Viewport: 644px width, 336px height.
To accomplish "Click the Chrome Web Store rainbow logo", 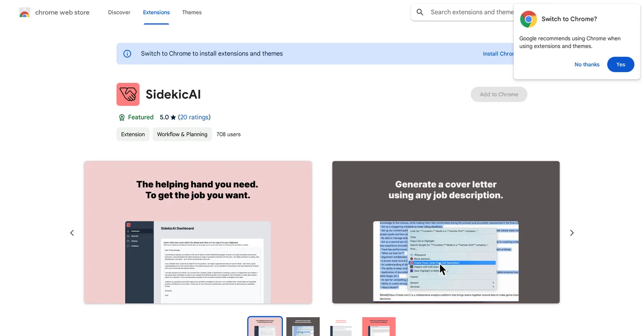I will (24, 13).
